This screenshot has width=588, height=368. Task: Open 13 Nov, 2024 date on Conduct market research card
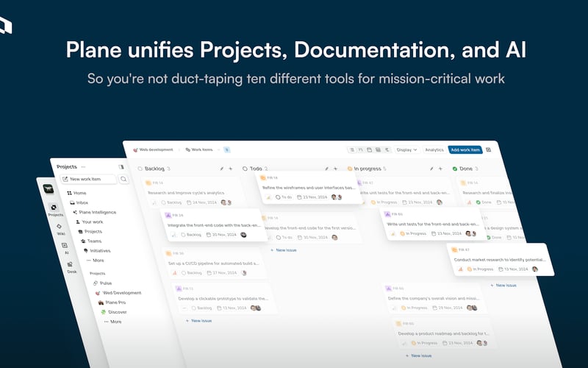click(x=513, y=269)
